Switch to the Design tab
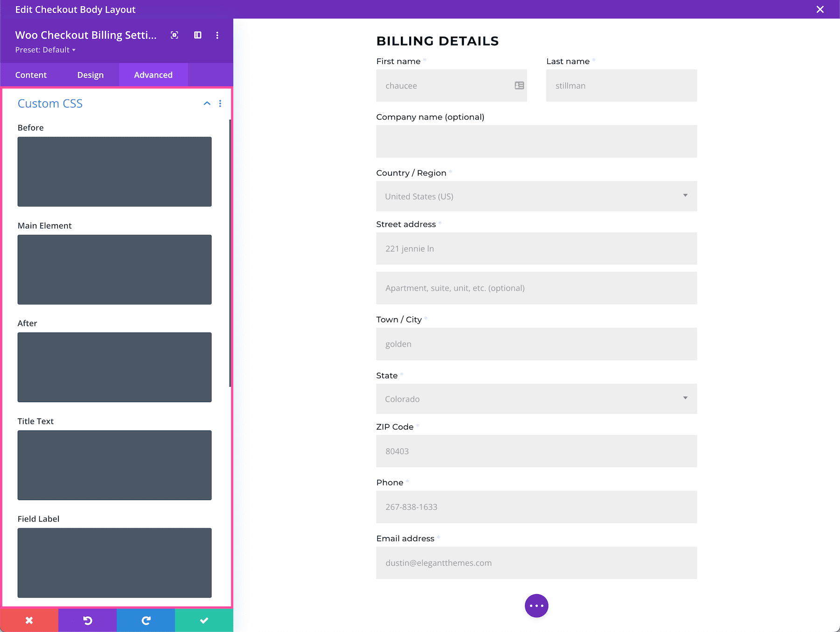Viewport: 840px width, 632px height. [x=90, y=75]
